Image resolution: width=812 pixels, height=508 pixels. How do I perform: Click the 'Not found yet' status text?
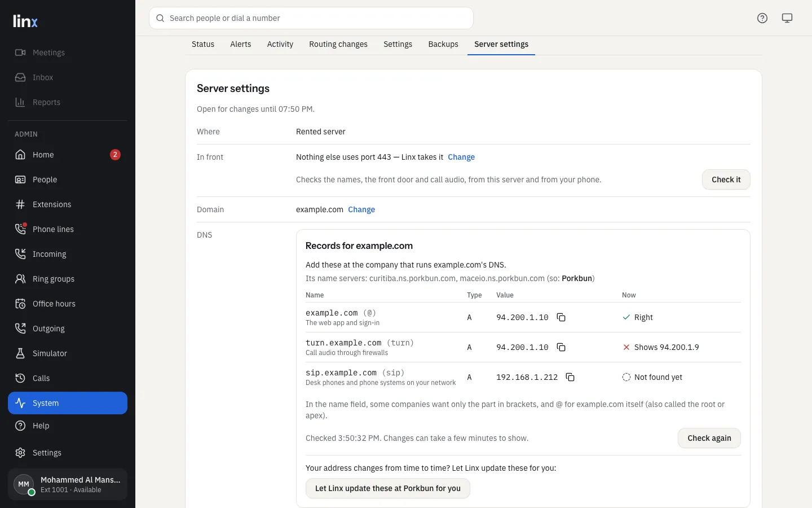658,377
